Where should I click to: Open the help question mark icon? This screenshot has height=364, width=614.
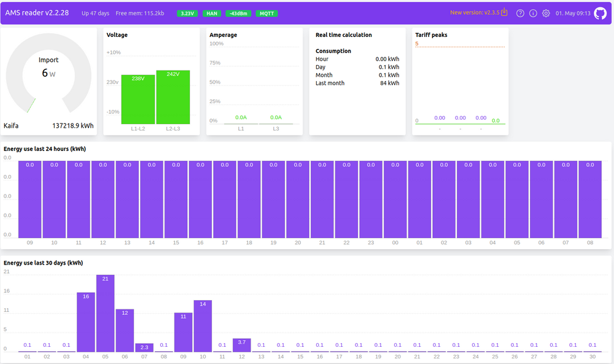[520, 13]
